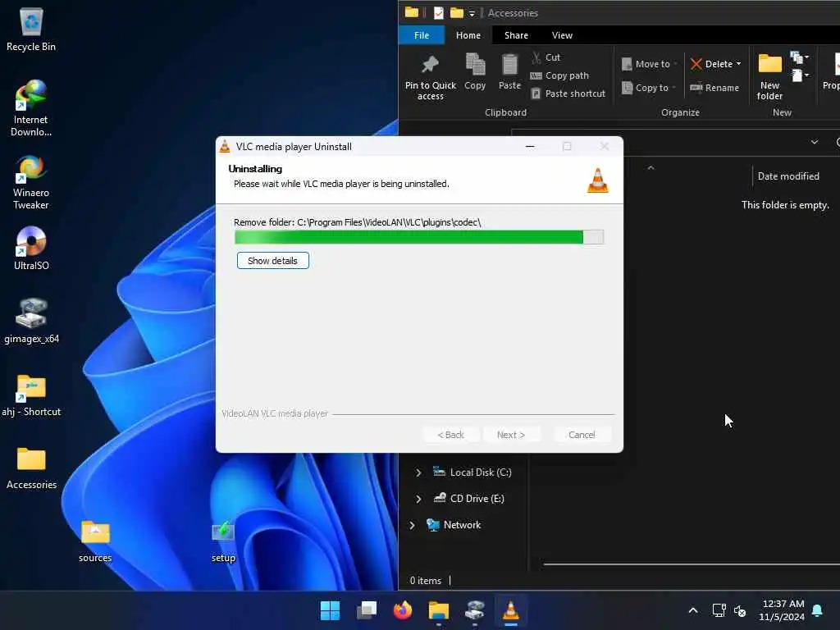Click the gimagex taskbar icon

(475, 610)
